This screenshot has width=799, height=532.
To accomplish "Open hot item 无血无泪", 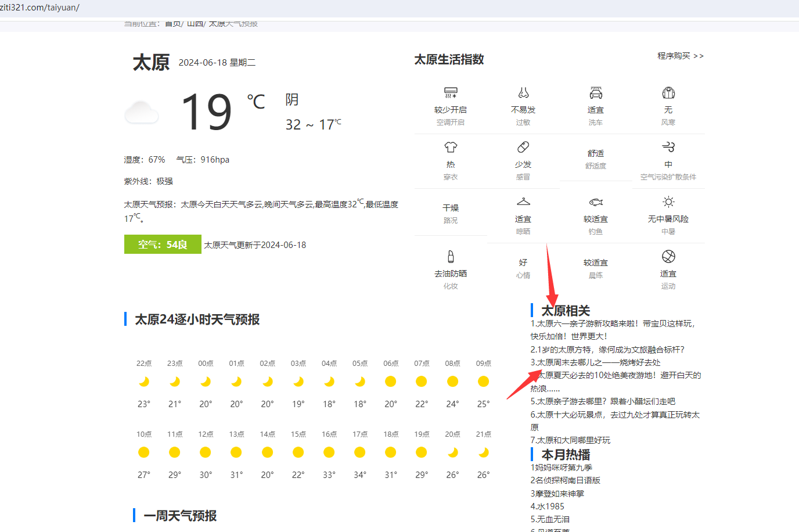I will pyautogui.click(x=550, y=519).
